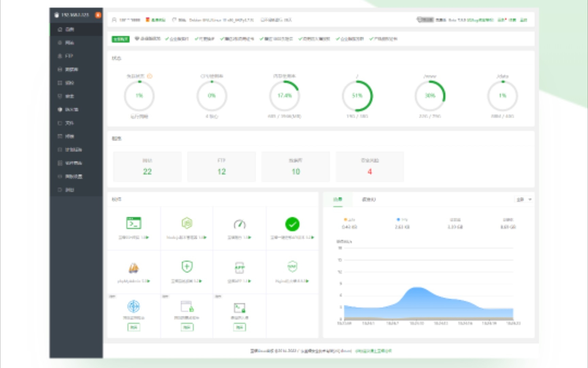Open the speedometer benchmark software icon

pyautogui.click(x=240, y=224)
